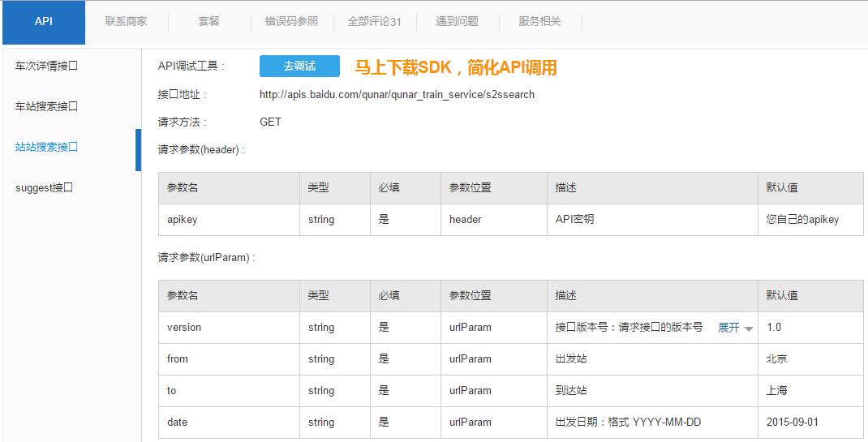Click the apikey parameter name cell

pyautogui.click(x=183, y=220)
